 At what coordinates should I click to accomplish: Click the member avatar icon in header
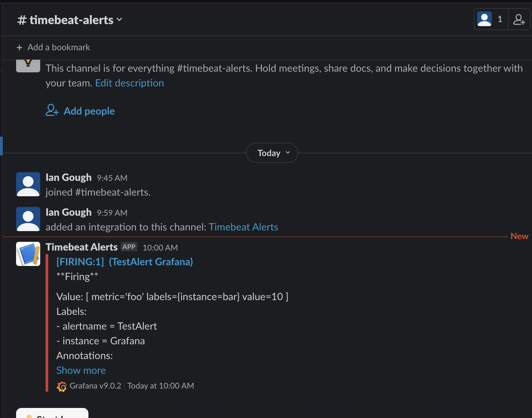(484, 19)
